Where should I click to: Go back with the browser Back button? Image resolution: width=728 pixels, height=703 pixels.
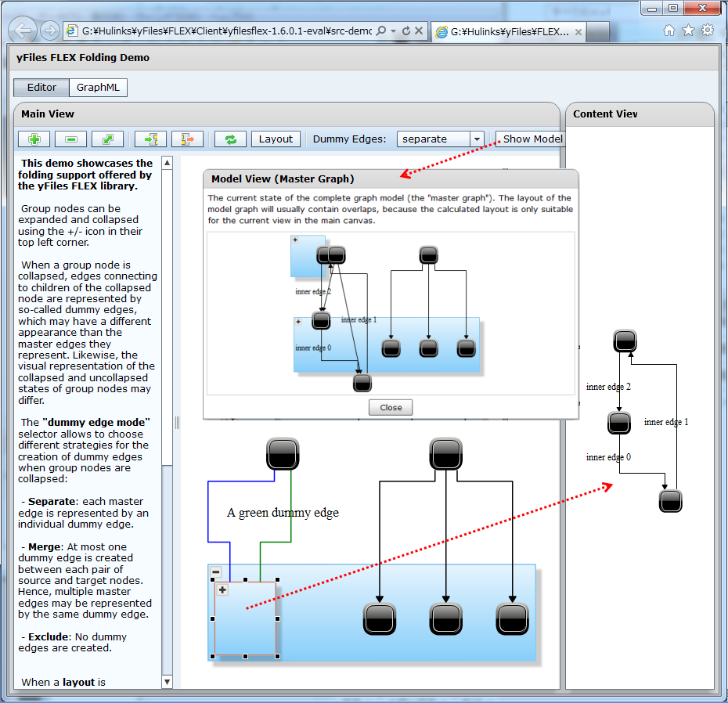(22, 31)
